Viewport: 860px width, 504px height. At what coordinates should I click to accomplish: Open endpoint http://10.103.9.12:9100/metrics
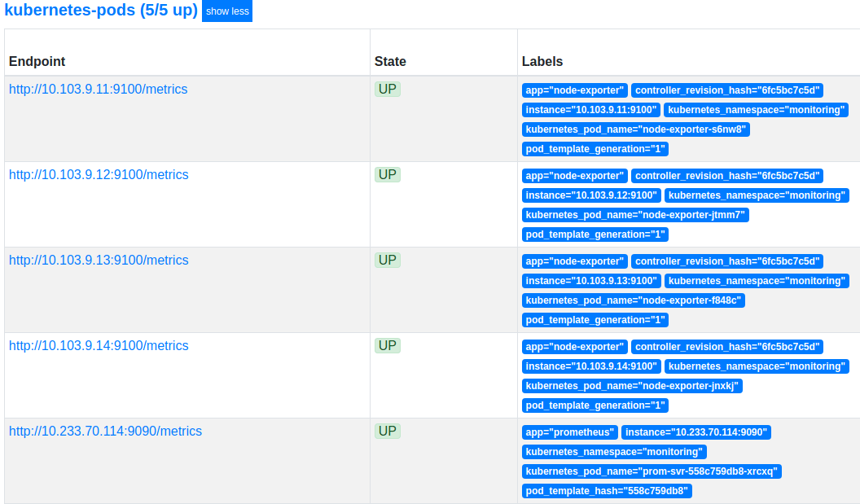pyautogui.click(x=99, y=174)
